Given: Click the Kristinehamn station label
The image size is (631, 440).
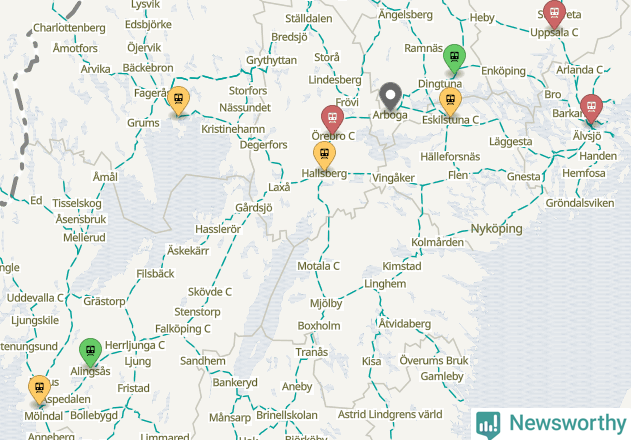Looking at the screenshot, I should point(233,129).
